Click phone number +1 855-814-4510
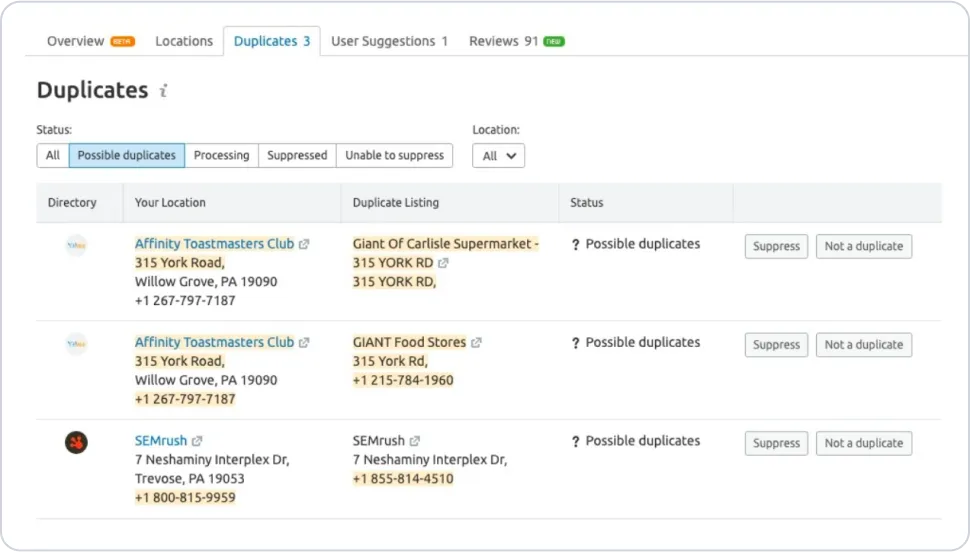 click(403, 478)
